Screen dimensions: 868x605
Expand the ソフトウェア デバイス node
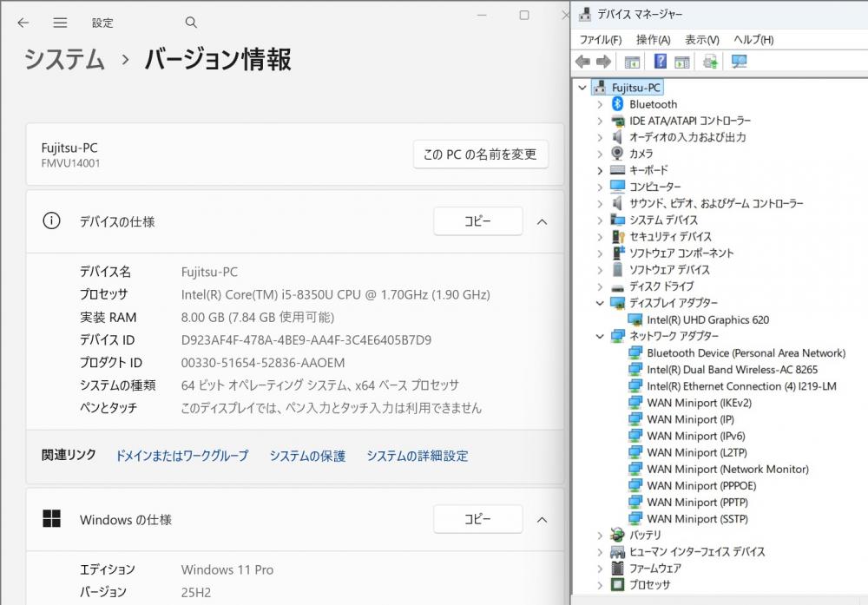tap(600, 270)
